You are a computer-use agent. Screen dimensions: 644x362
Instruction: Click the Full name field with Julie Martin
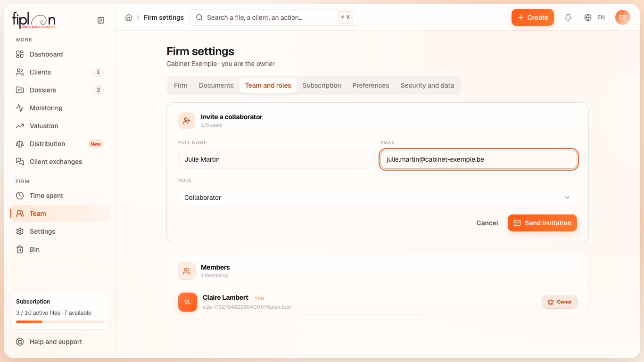[x=276, y=159]
